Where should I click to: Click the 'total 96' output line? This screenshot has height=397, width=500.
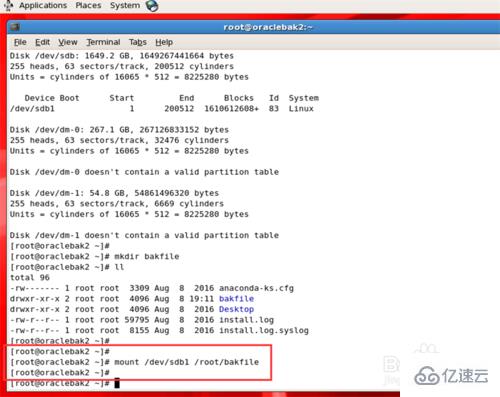click(30, 278)
